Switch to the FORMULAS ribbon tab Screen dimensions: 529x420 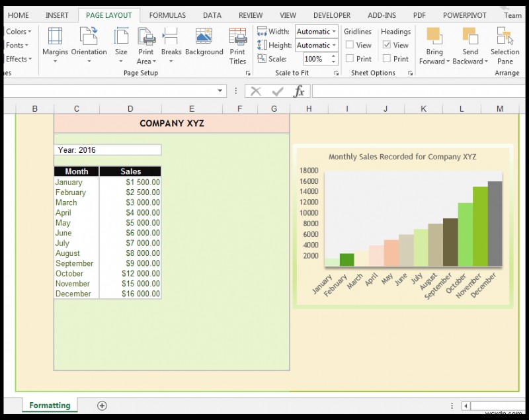tap(167, 15)
